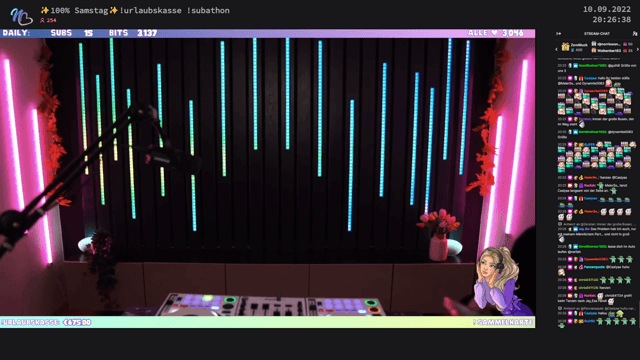Screen dimensions: 640x360
Task: Click the cartoon streamer avatar overlay on video
Action: 498,281
